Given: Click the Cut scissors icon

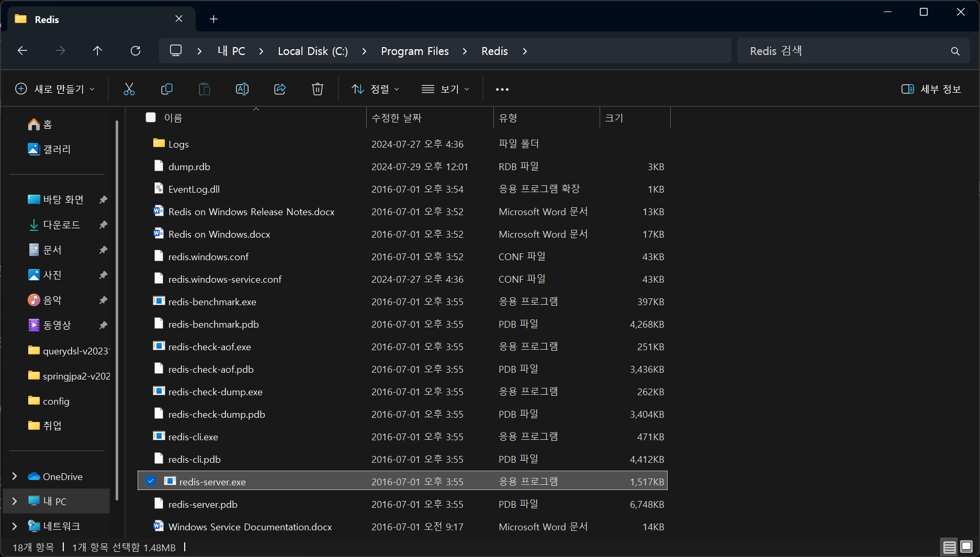Looking at the screenshot, I should [x=129, y=89].
